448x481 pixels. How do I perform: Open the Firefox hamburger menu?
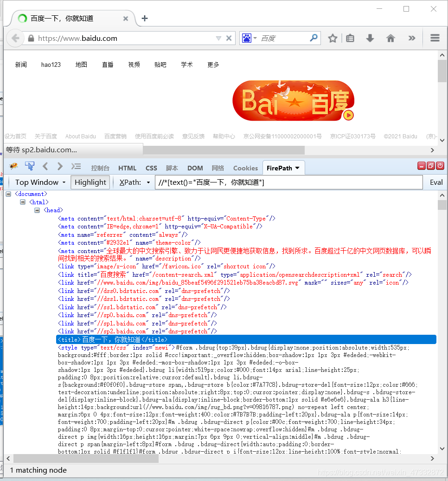click(435, 38)
